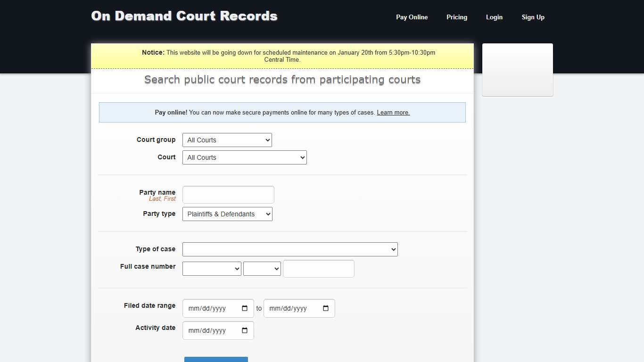
Task: Click the Login link
Action: click(x=494, y=17)
